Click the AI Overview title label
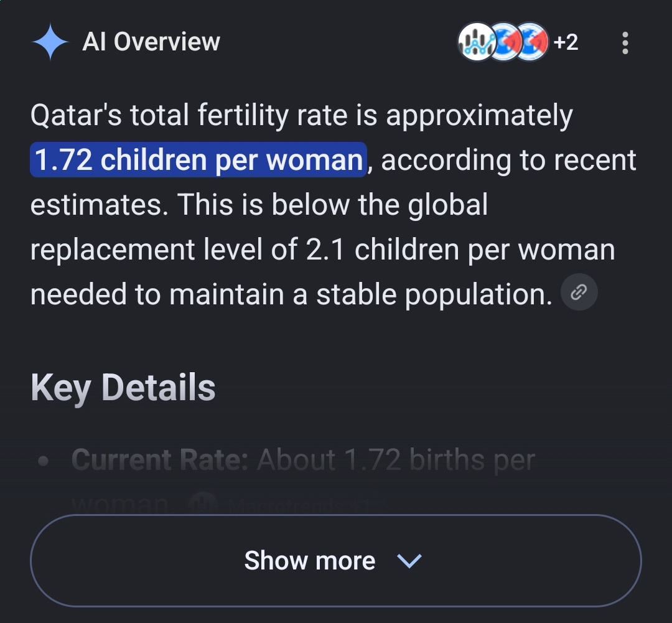Image resolution: width=672 pixels, height=623 pixels. 151,42
